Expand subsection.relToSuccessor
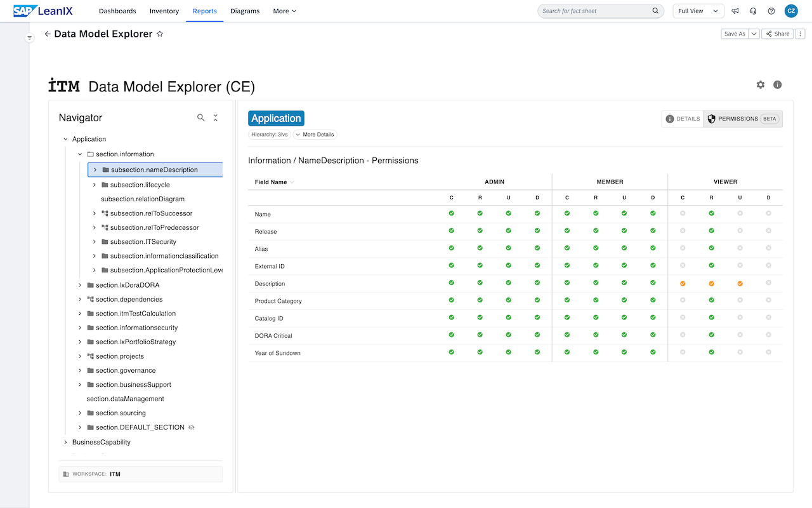Image resolution: width=812 pixels, height=508 pixels. coord(95,213)
